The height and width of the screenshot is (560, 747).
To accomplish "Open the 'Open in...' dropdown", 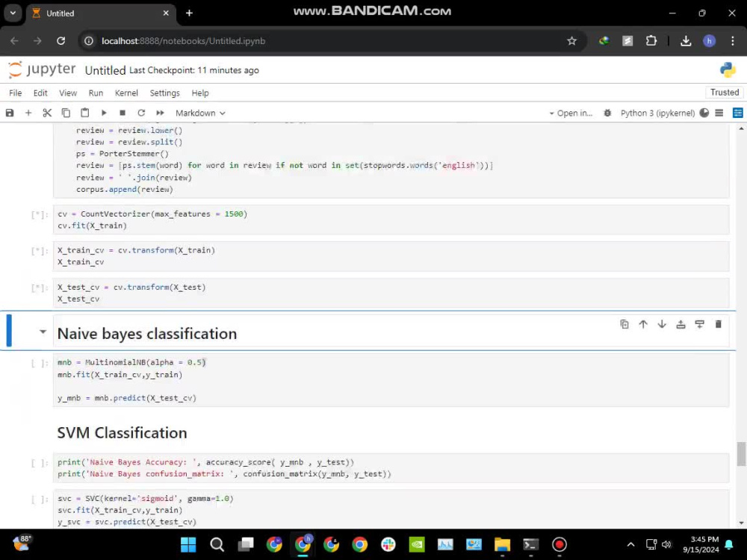I will click(x=571, y=113).
